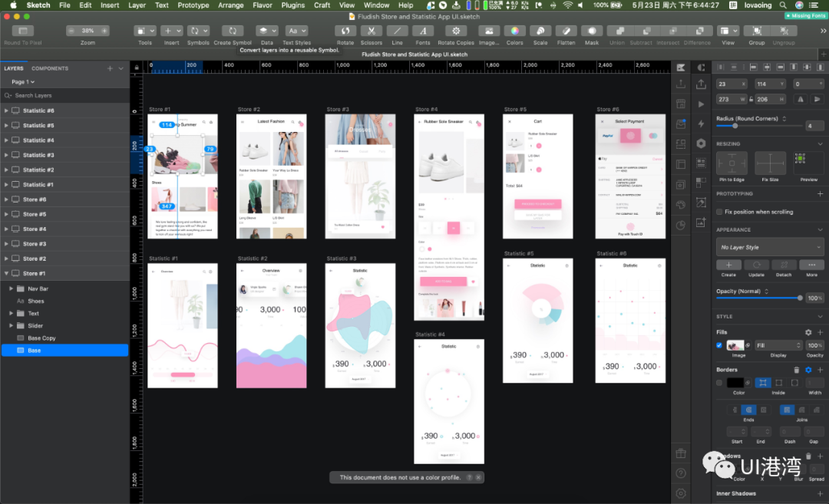Click the More layer style button

point(811,265)
